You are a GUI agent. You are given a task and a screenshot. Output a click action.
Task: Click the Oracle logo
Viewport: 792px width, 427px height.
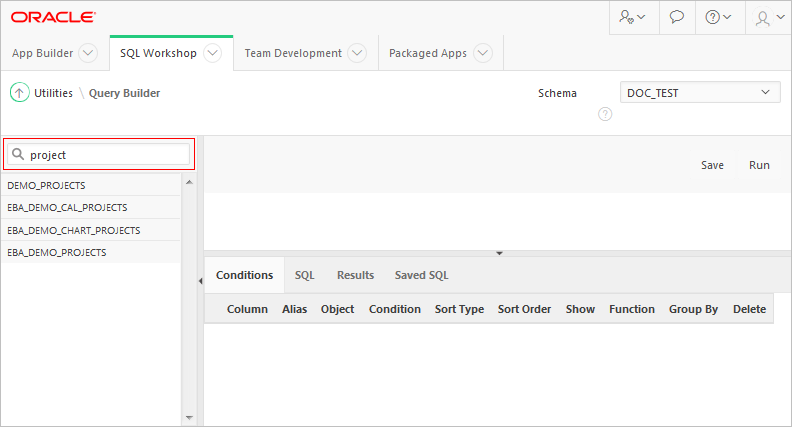[x=54, y=17]
